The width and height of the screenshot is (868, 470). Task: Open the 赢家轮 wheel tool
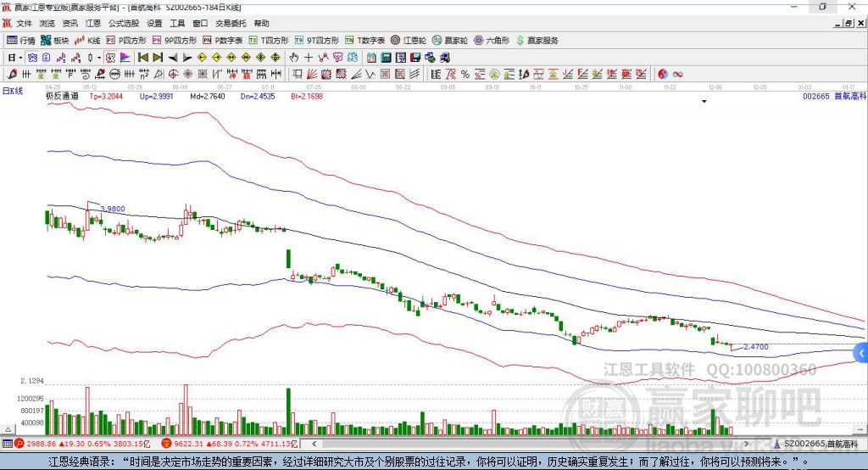pos(450,41)
